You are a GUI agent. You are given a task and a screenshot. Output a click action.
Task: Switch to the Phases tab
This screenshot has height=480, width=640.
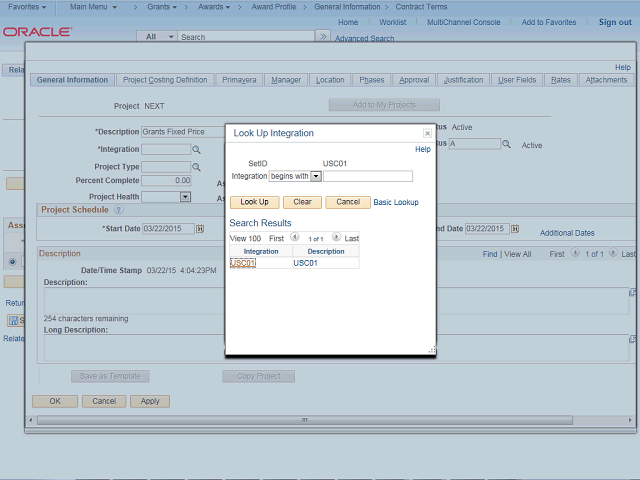371,80
